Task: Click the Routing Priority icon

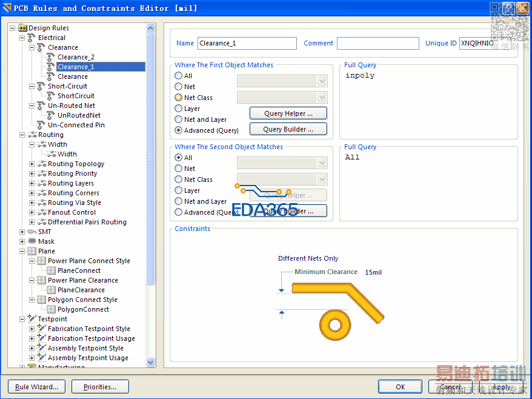Action: tap(42, 173)
